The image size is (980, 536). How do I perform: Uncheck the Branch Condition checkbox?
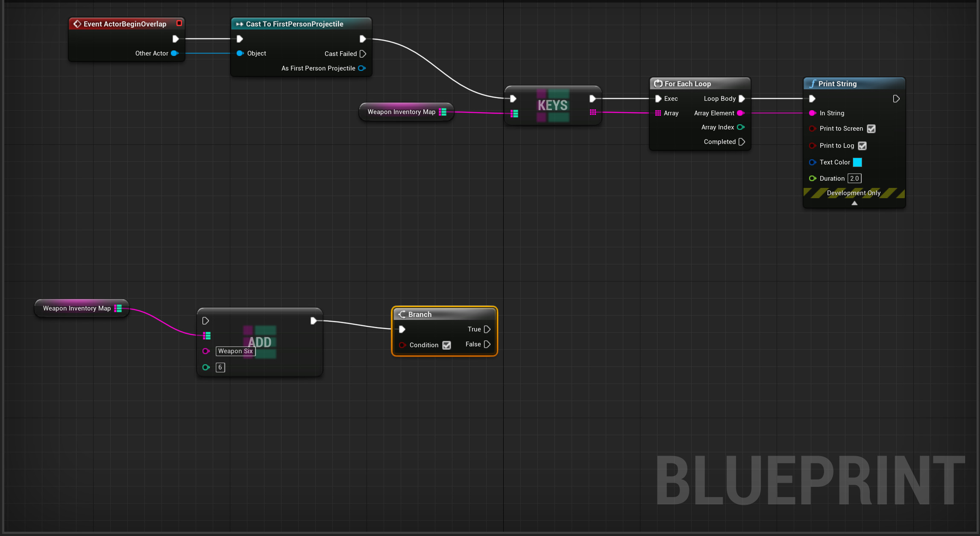446,345
